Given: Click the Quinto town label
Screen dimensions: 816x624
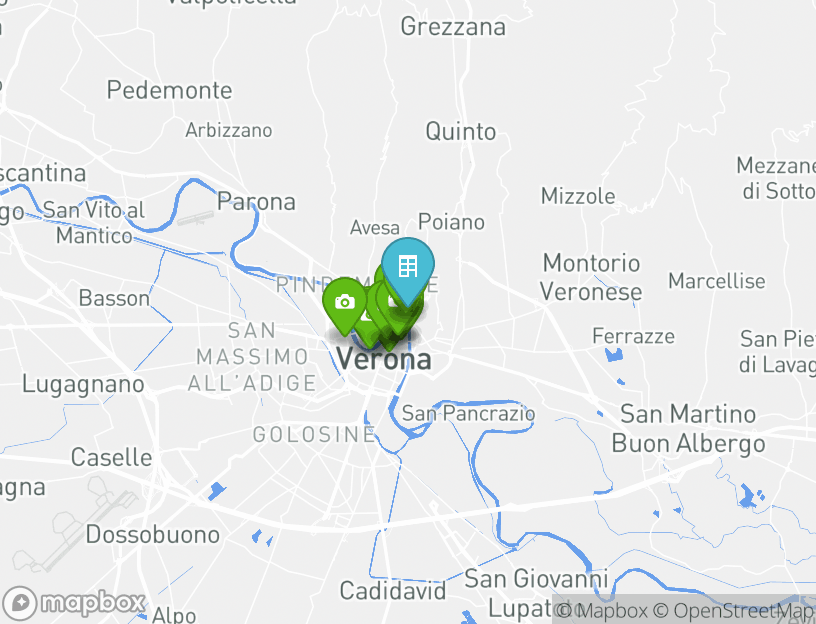Looking at the screenshot, I should pos(461,132).
